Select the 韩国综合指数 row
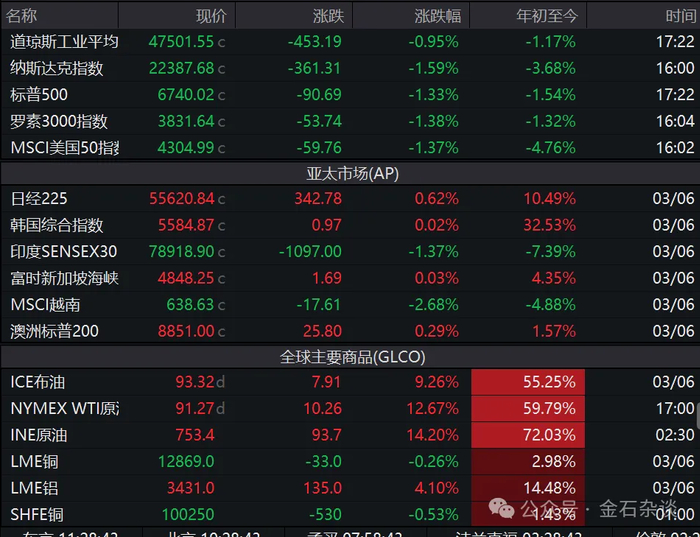 click(x=57, y=225)
